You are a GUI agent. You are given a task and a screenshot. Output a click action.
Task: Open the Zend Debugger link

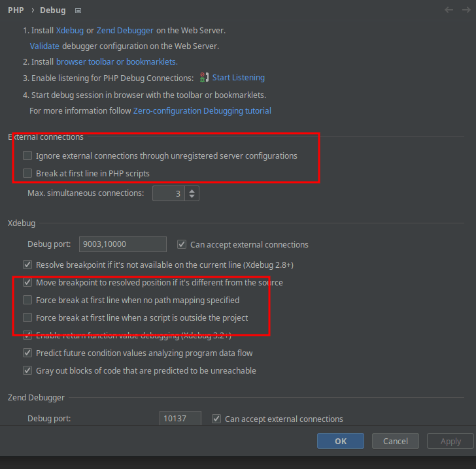(x=125, y=31)
